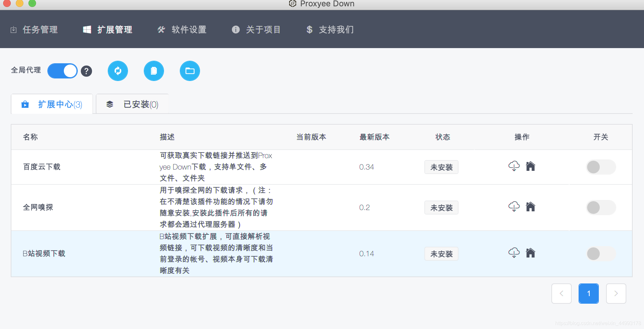Viewport: 644px width, 329px height.
Task: Open the 任务管理 menu
Action: point(34,30)
